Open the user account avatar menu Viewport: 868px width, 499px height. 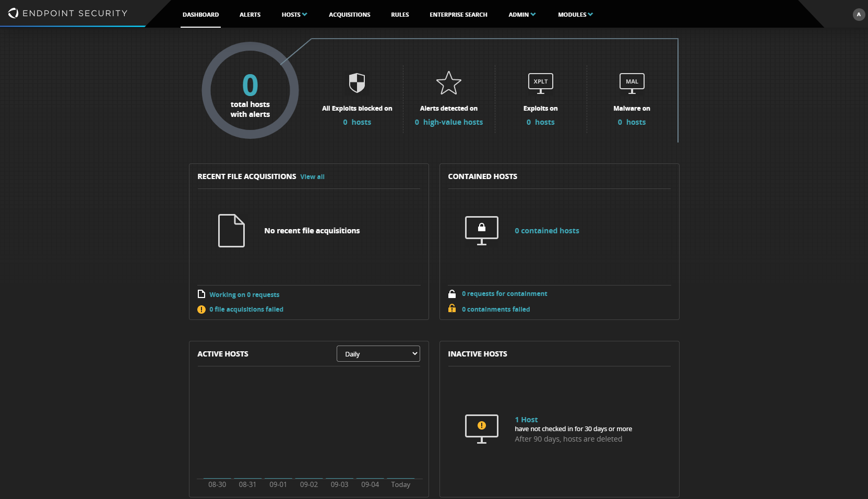tap(859, 15)
